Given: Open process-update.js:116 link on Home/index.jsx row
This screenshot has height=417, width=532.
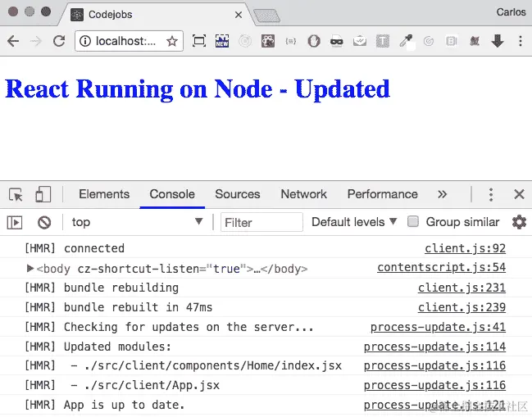Looking at the screenshot, I should click(x=434, y=365).
